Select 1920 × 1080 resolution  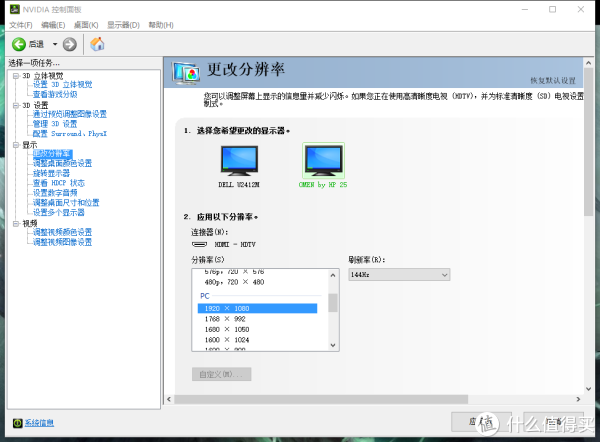click(x=257, y=308)
